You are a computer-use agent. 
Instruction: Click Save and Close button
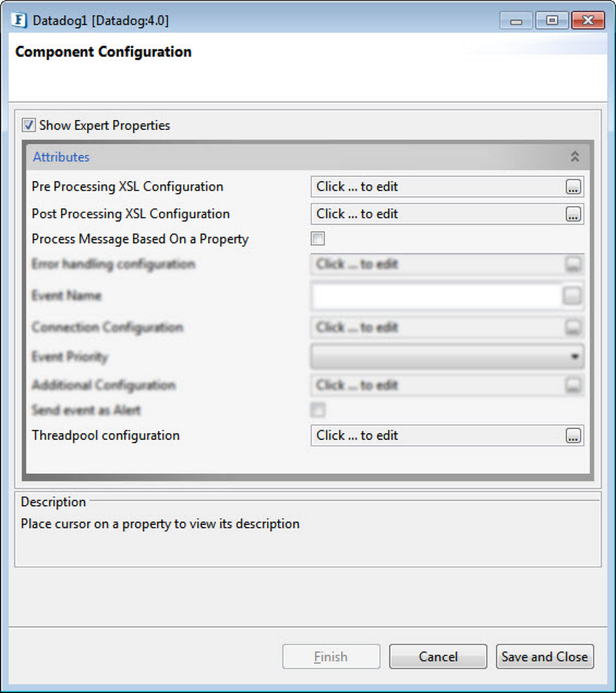(x=545, y=657)
